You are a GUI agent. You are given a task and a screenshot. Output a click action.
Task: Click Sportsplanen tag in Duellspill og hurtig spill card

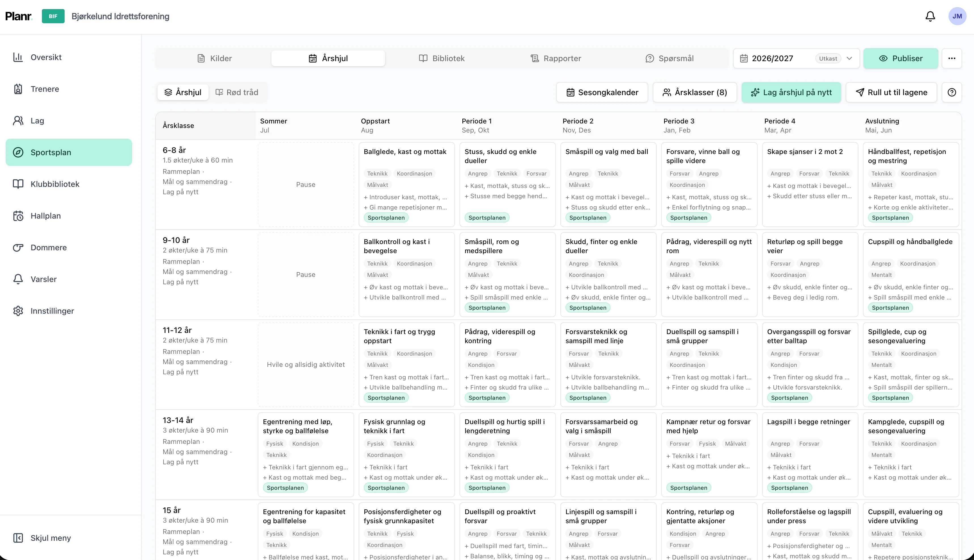point(487,488)
